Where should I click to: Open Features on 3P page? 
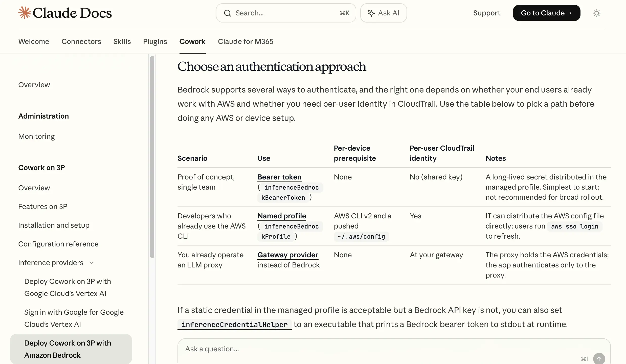click(43, 207)
